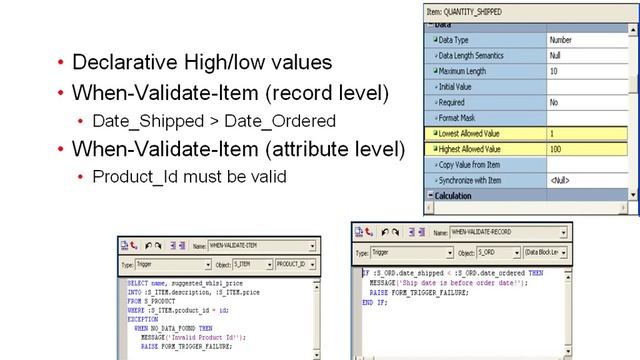Click 'SELECT name, suggested_whlsl_price' code line
Image resolution: width=640 pixels, height=360 pixels.
click(x=185, y=283)
